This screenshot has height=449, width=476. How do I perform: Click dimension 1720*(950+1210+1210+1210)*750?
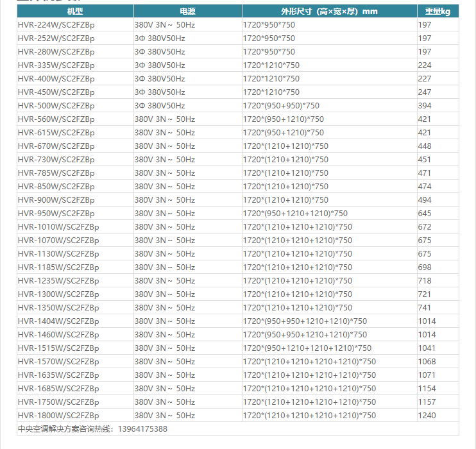pyautogui.click(x=307, y=348)
